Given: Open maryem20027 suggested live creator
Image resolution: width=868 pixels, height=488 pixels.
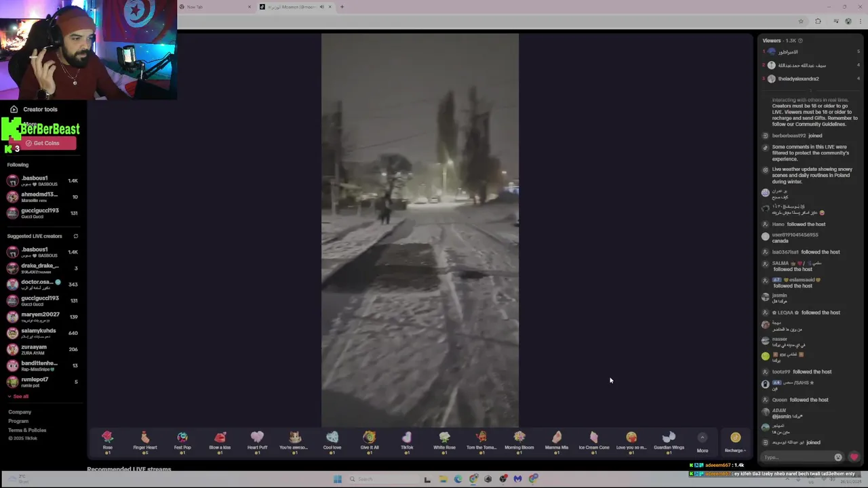Looking at the screenshot, I should (x=42, y=317).
